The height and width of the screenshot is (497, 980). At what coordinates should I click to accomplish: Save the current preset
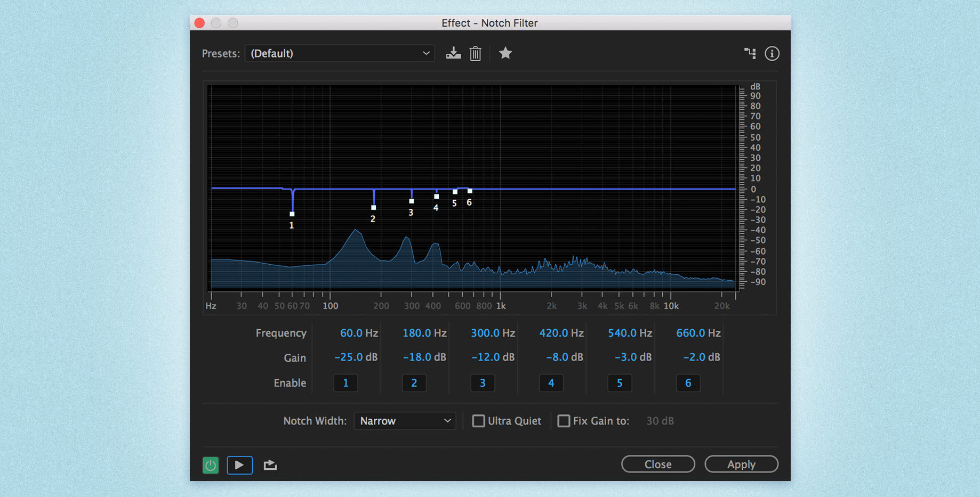click(x=453, y=53)
